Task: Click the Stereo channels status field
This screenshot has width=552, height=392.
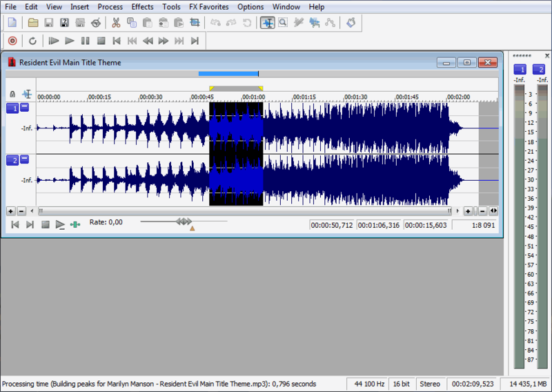Action: (430, 384)
